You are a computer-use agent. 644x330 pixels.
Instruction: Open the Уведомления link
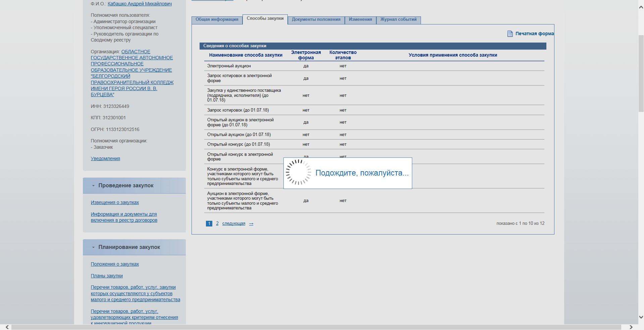click(x=105, y=159)
